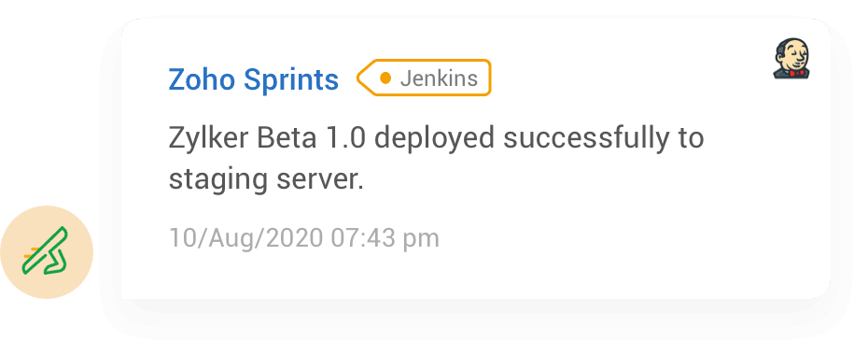Click the word Jenkins inside the tag
The image size is (868, 355).
click(x=439, y=78)
